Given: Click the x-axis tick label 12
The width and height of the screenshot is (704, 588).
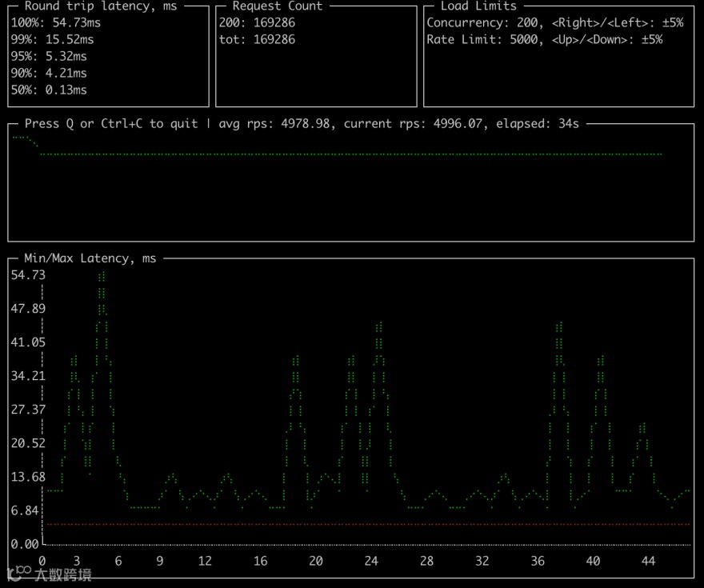Looking at the screenshot, I should pos(205,561).
